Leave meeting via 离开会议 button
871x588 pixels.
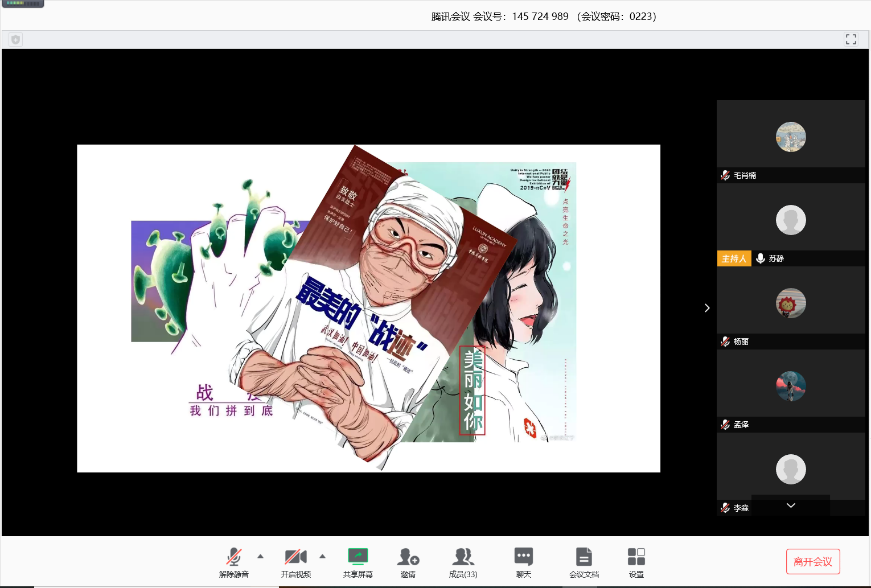tap(813, 562)
